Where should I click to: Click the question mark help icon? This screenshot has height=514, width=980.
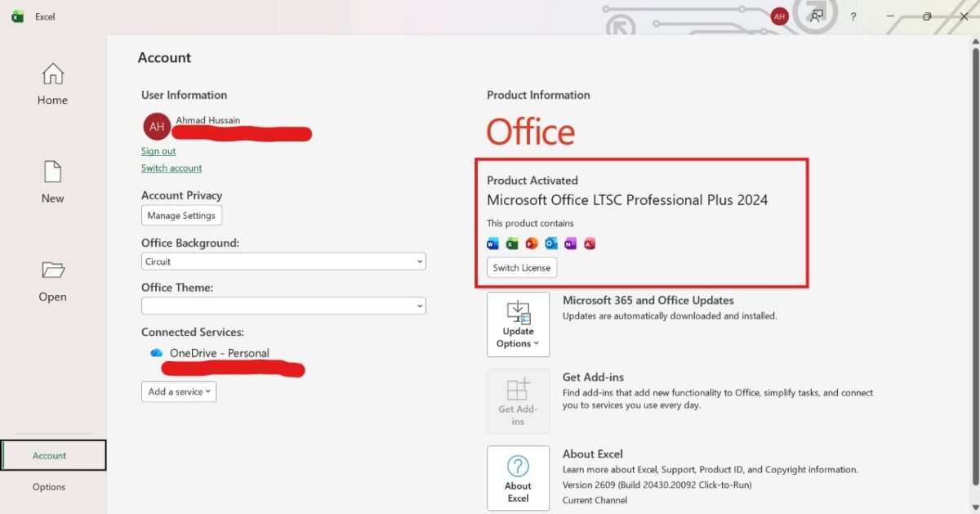853,16
